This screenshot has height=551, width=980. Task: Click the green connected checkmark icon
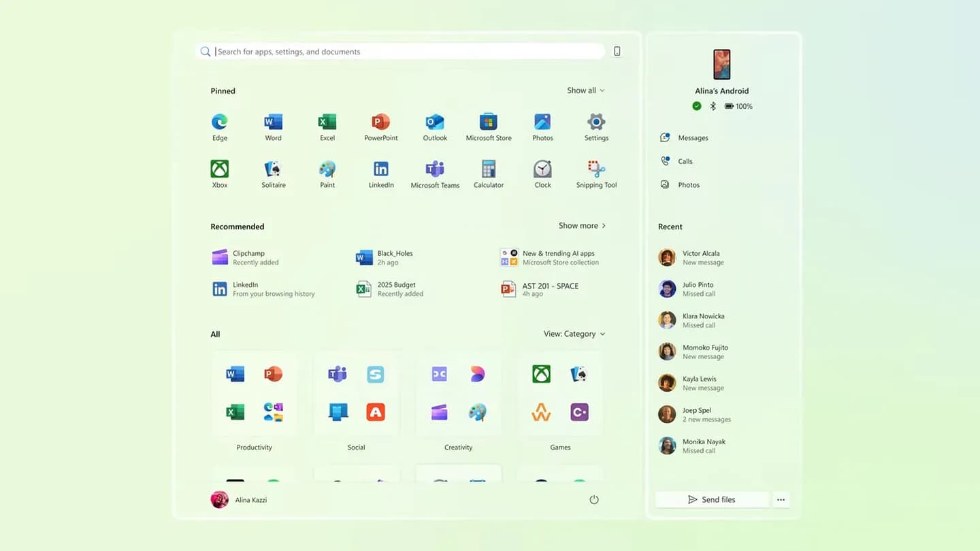[x=697, y=106]
